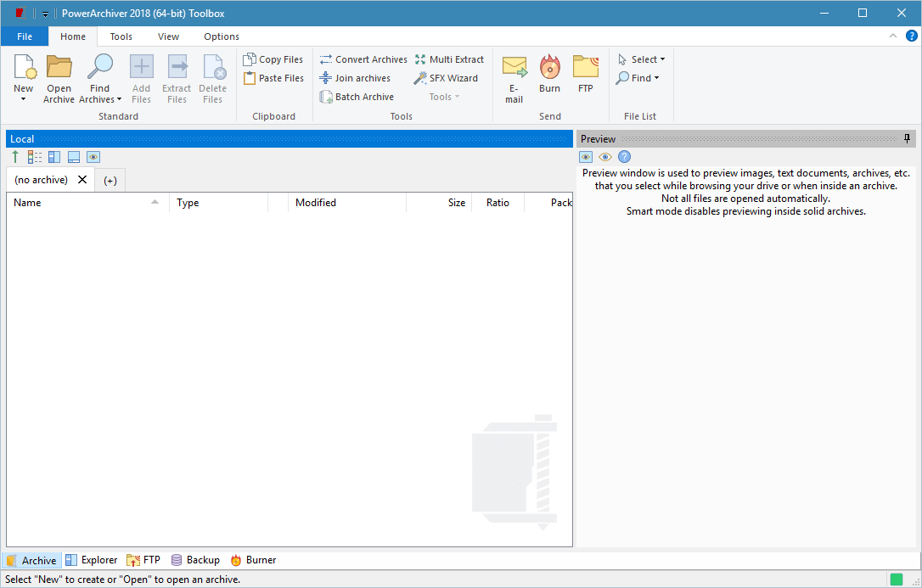The image size is (922, 588).
Task: Start the Multi Extract tool
Action: [x=449, y=59]
